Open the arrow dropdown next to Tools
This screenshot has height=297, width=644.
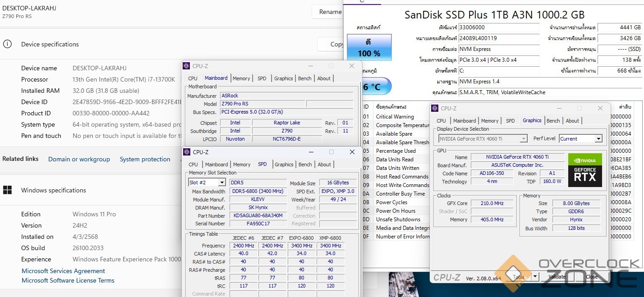point(535,277)
